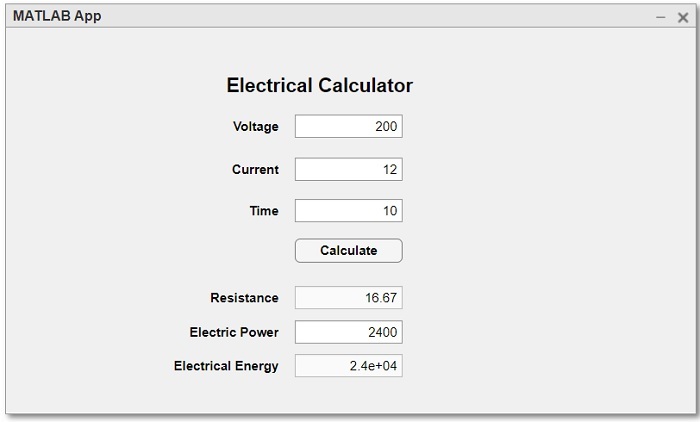Click the Voltage input field

pos(348,127)
